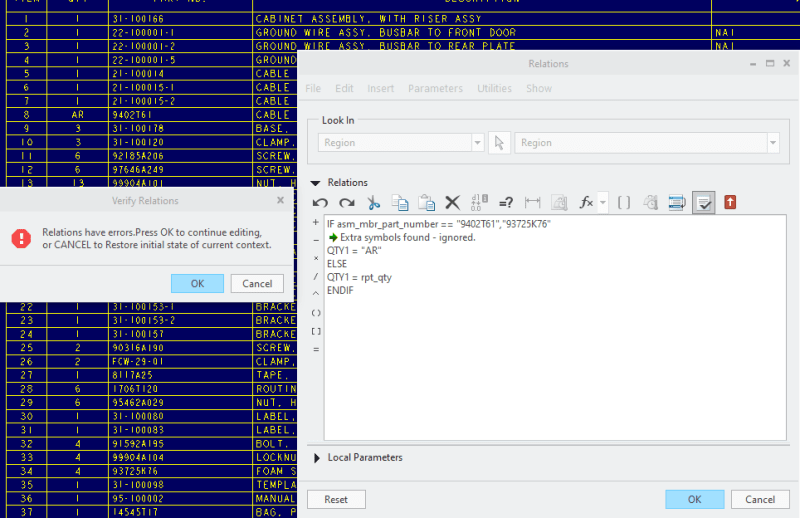
Task: Insert square brackets from side operator column
Action: click(316, 331)
